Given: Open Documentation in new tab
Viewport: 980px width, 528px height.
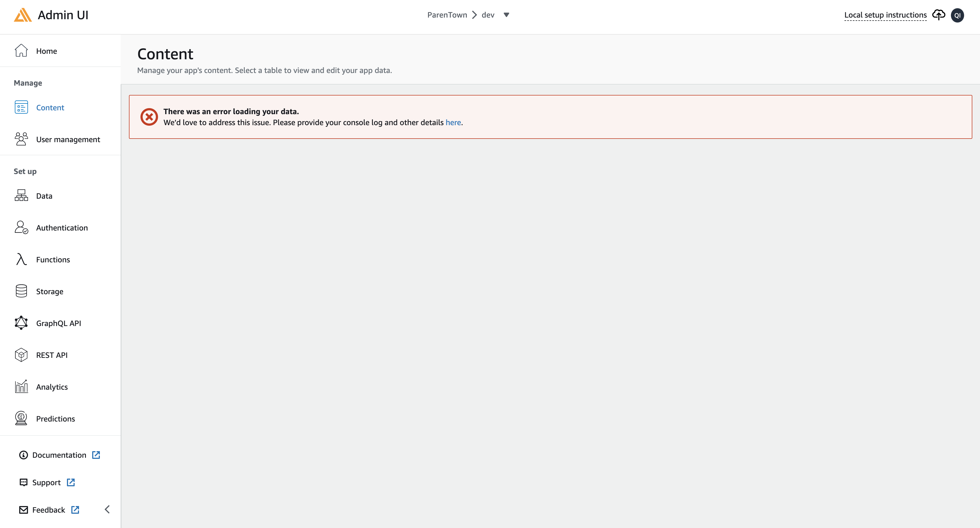Looking at the screenshot, I should click(x=59, y=454).
